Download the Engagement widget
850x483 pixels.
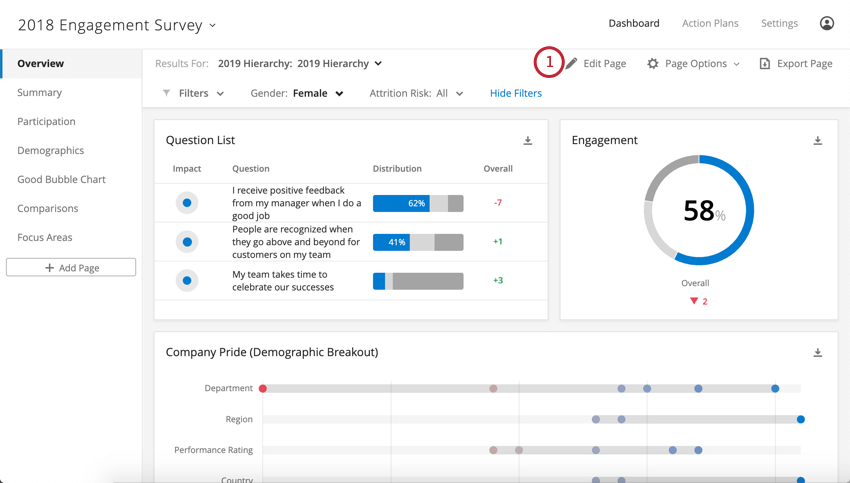pos(817,141)
